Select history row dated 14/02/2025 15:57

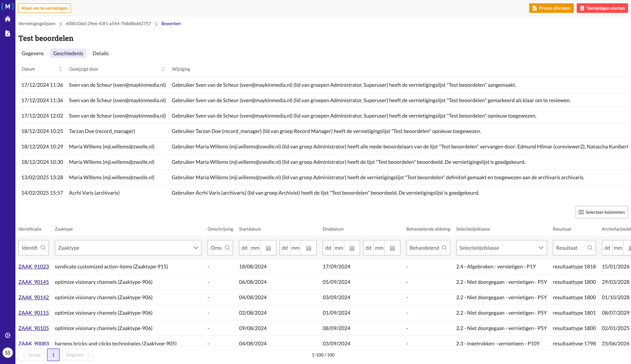pos(323,193)
